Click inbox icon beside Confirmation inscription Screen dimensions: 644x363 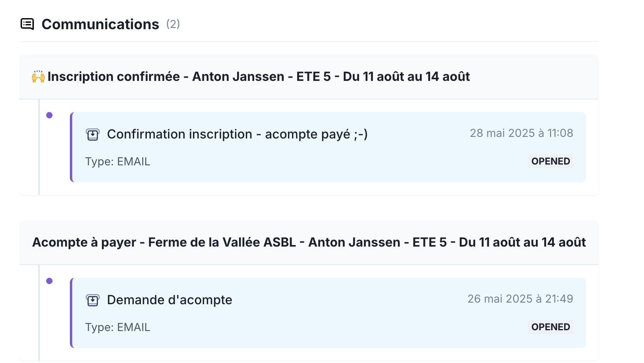coord(93,135)
